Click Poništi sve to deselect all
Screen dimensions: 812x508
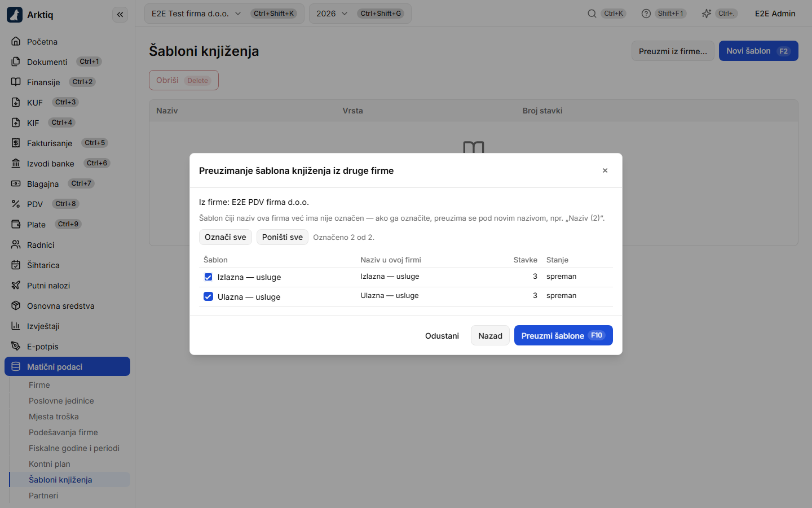pos(283,237)
